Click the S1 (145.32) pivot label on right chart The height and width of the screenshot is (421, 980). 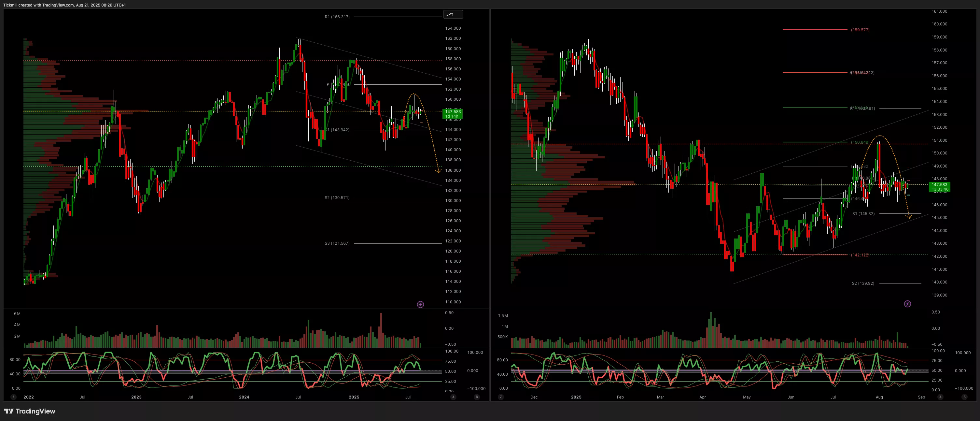tap(863, 213)
